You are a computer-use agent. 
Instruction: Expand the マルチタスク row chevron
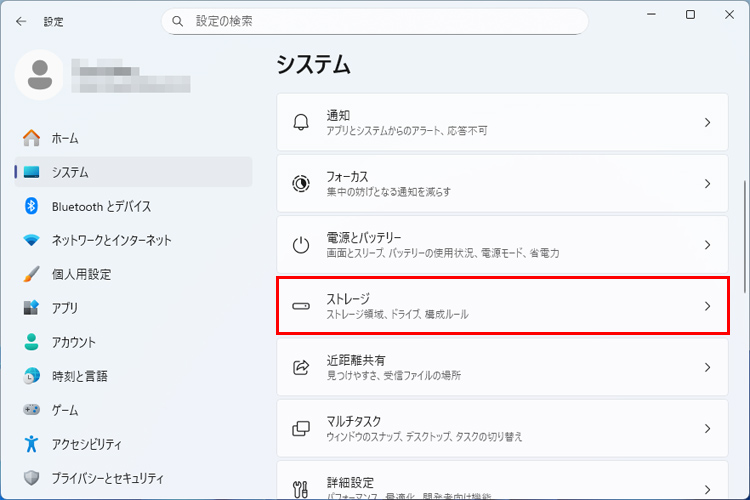coord(707,429)
